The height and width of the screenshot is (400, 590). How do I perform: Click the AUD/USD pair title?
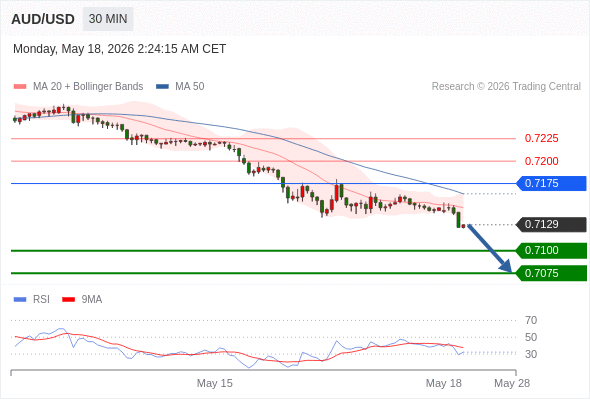(x=43, y=19)
